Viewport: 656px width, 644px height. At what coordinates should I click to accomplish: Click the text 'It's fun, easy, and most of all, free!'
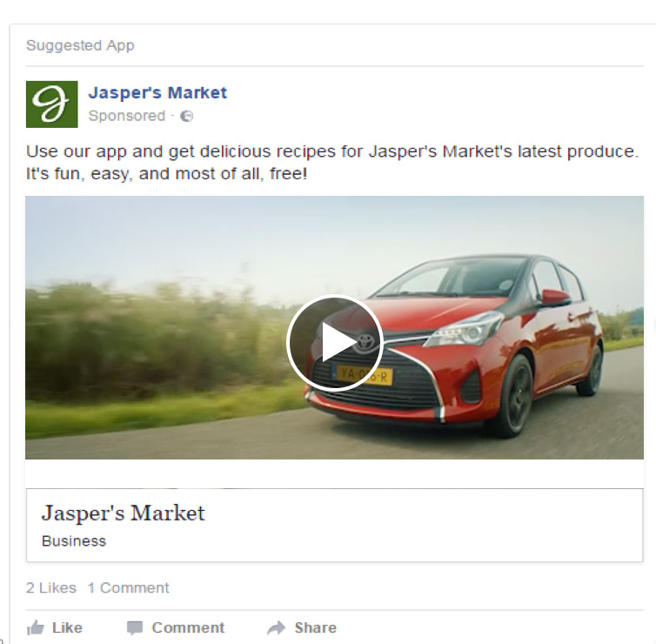pyautogui.click(x=166, y=174)
